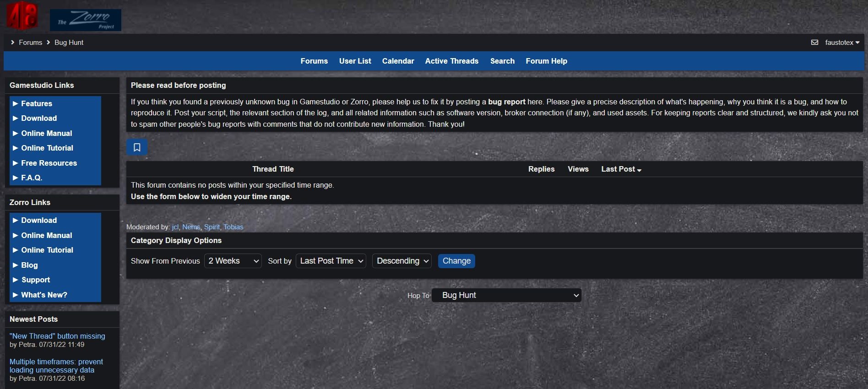Click the bookmark icon above thread list
Image resolution: width=868 pixels, height=389 pixels.
coord(137,147)
